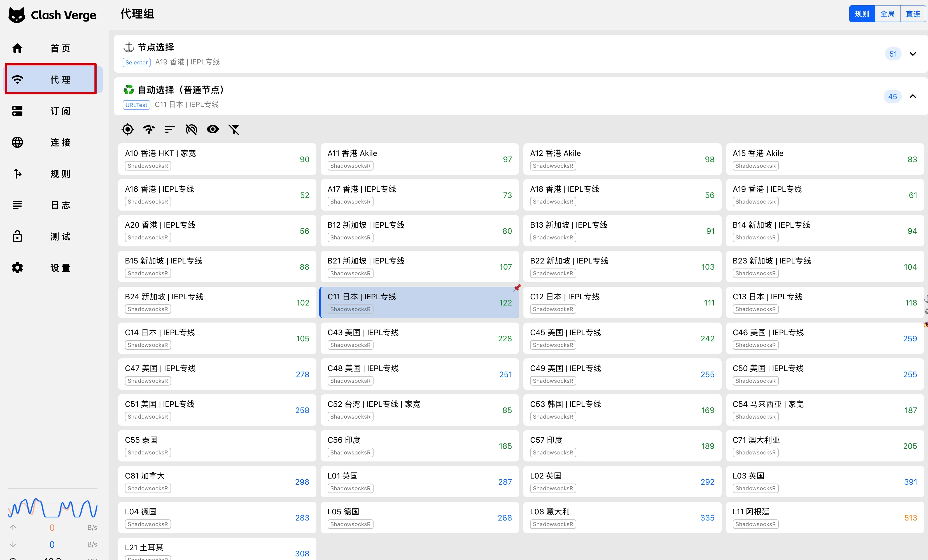Collapse the 自动选择 group chevron

pos(913,96)
